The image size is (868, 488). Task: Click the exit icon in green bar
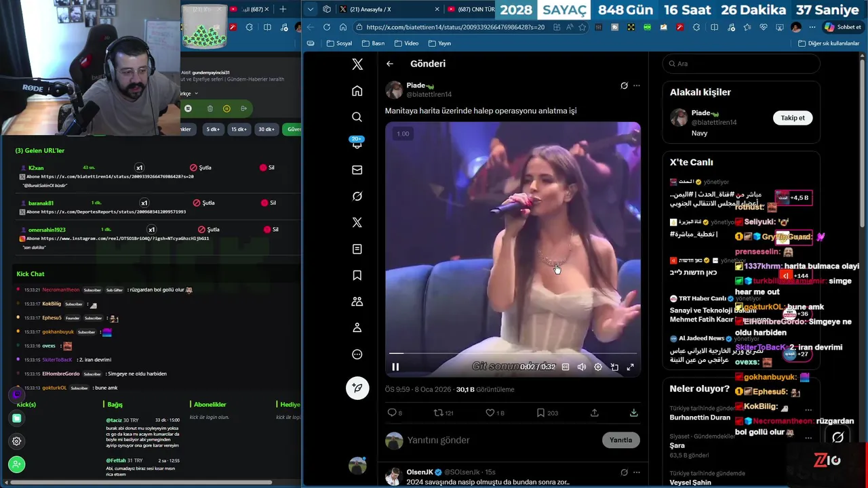point(243,108)
